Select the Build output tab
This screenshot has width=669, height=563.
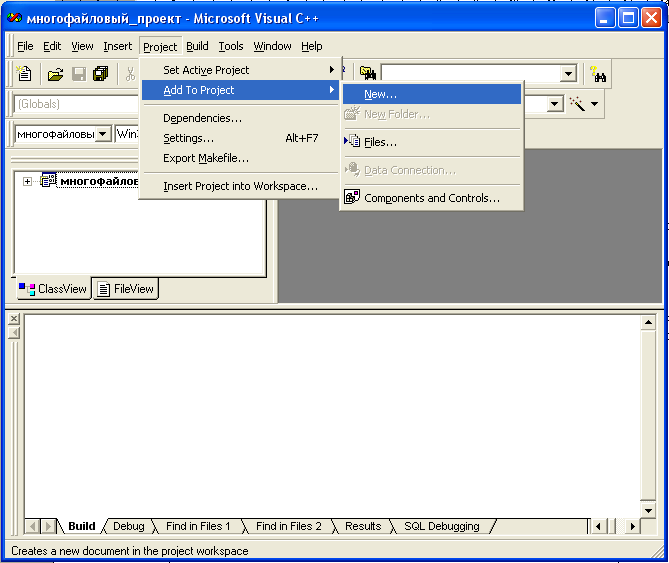pyautogui.click(x=81, y=526)
